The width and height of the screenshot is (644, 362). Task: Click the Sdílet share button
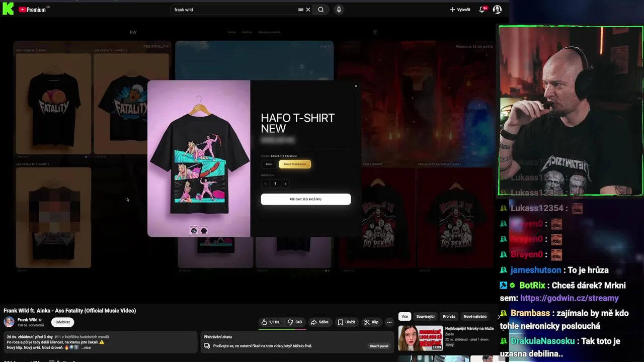tap(319, 322)
